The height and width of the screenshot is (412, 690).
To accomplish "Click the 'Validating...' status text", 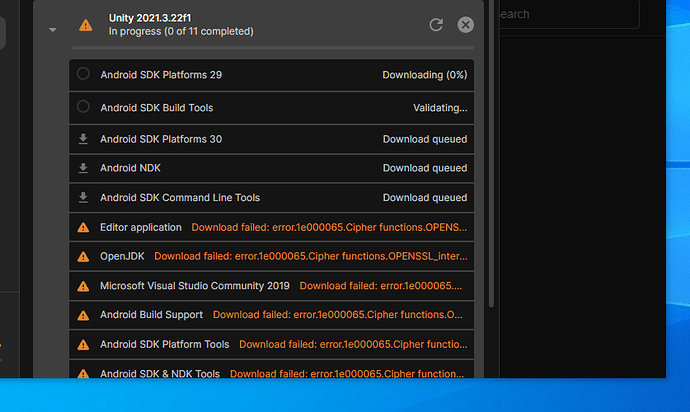I will [440, 108].
